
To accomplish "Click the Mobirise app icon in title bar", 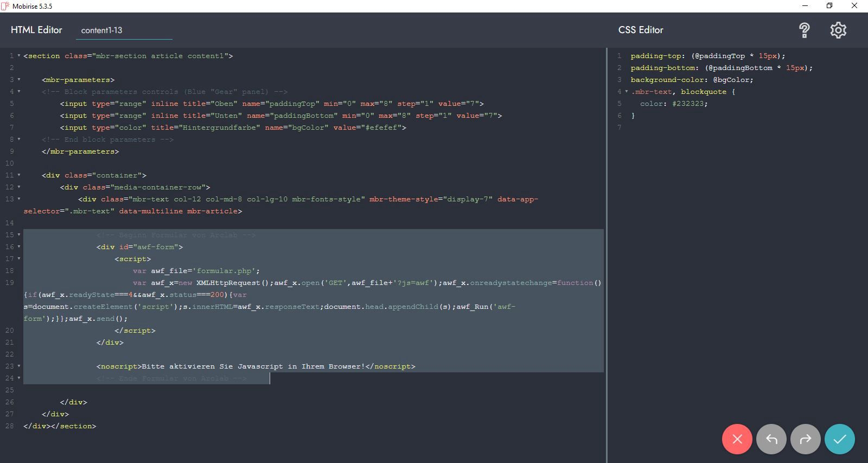I will [x=5, y=6].
